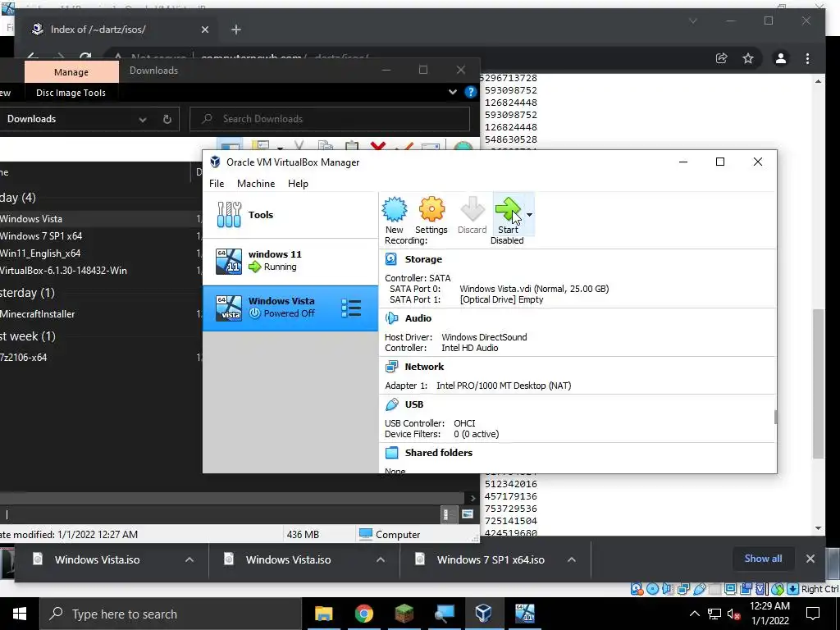Open options chevron for Windows 7 SP1 x64.iso
Viewport: 840px width, 630px height.
point(572,559)
